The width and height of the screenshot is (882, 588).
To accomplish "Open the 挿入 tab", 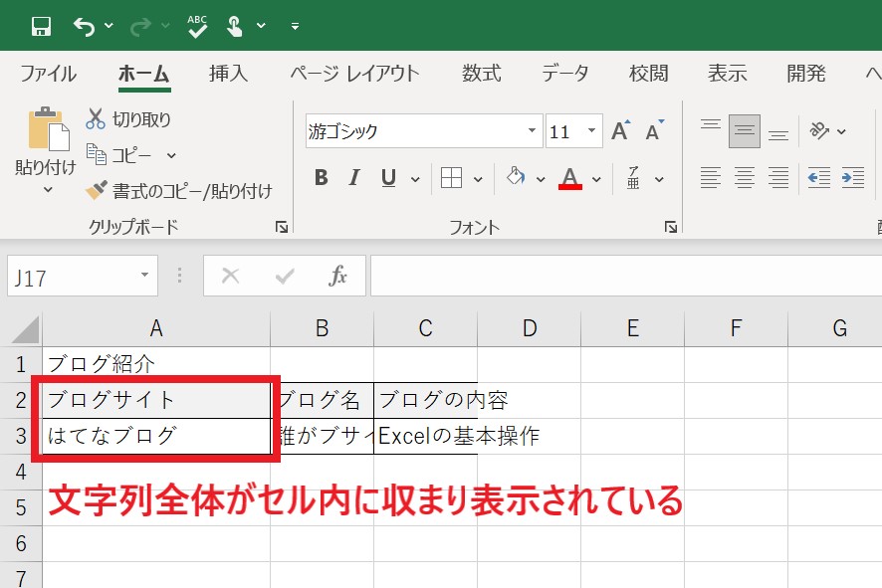I will coord(228,73).
